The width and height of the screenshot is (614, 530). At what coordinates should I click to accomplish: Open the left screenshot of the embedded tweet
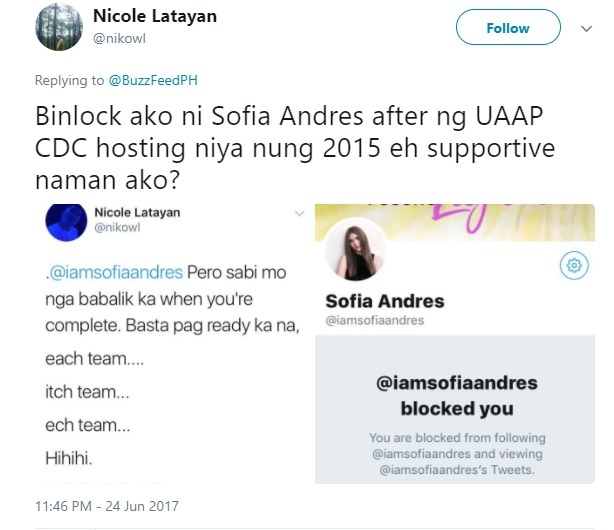point(174,344)
